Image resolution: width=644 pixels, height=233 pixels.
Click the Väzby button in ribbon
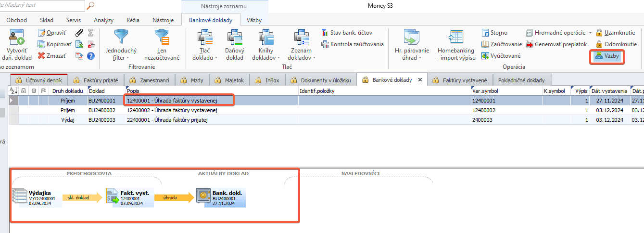coord(607,56)
